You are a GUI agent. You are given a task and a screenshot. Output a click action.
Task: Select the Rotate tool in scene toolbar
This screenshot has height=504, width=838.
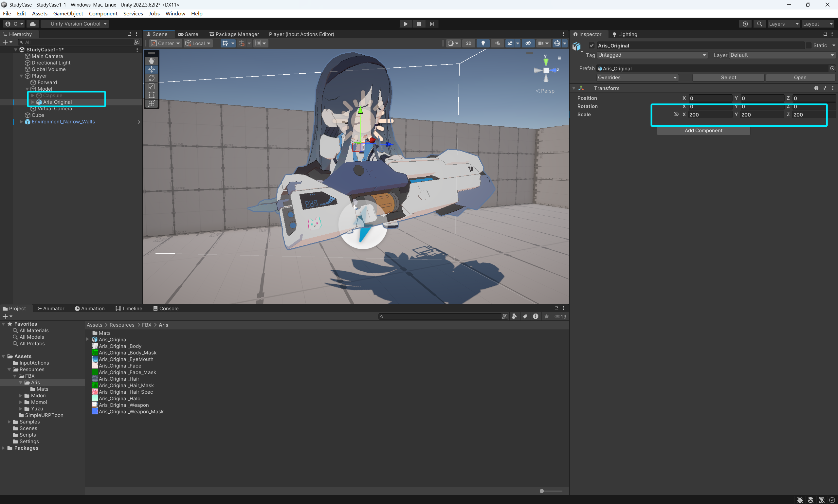coord(152,78)
